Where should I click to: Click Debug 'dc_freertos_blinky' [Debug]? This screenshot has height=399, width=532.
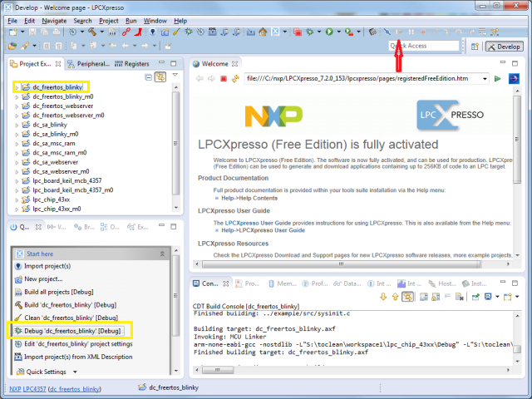[69, 331]
